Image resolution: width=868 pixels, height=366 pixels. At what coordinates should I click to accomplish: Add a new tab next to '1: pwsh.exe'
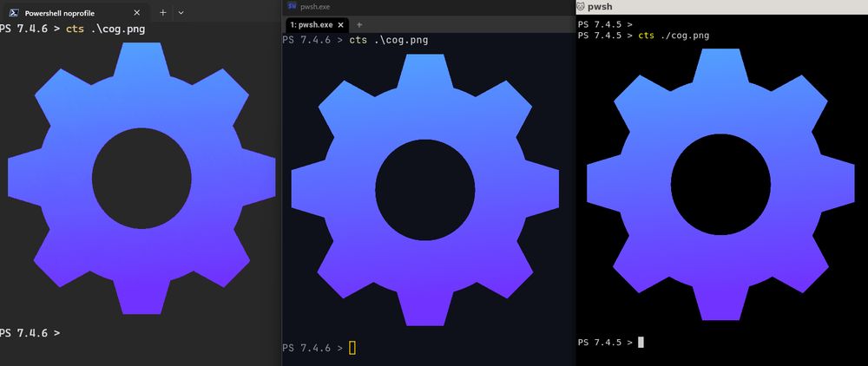(358, 25)
